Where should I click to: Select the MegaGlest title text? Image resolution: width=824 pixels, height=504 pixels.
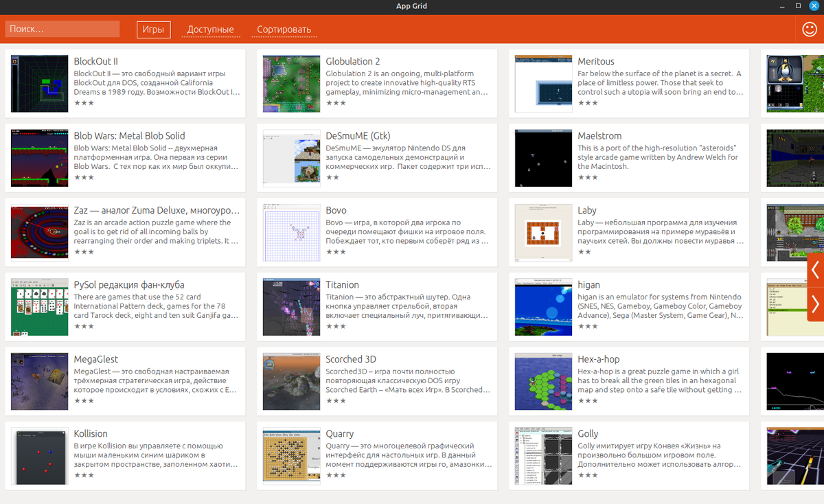(95, 359)
